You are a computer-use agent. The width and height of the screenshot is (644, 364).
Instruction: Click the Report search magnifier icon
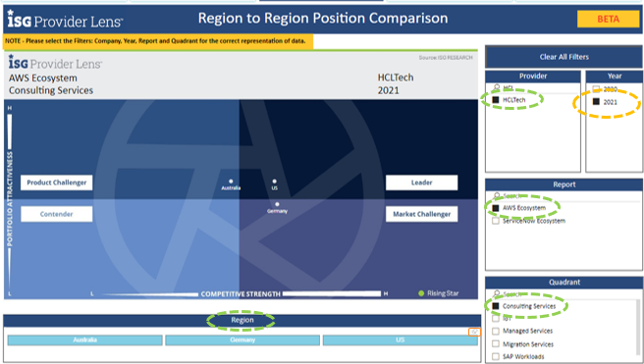pyautogui.click(x=497, y=196)
